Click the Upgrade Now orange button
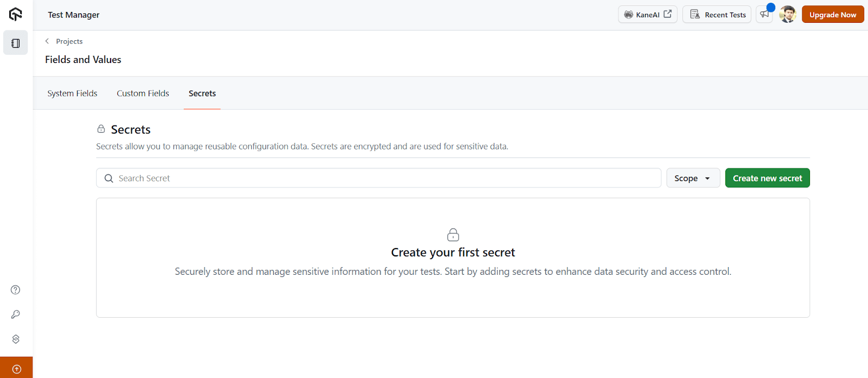 832,14
